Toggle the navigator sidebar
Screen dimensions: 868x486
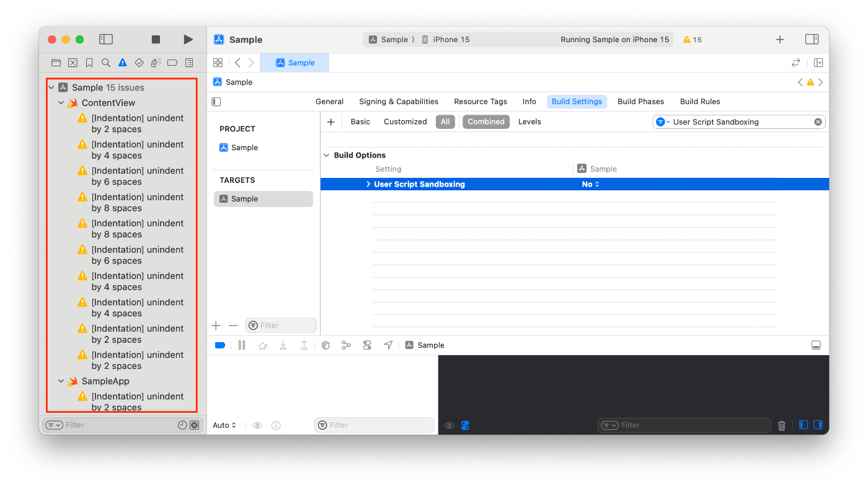(106, 39)
